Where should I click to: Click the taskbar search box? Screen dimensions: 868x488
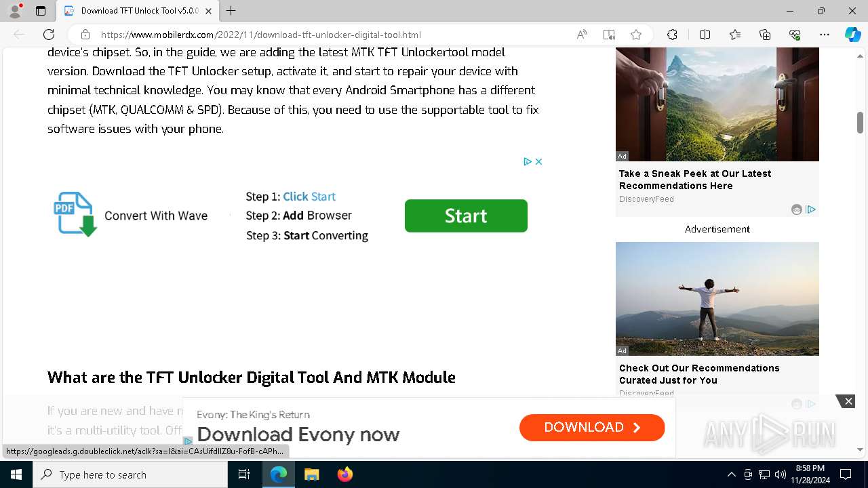pos(130,474)
